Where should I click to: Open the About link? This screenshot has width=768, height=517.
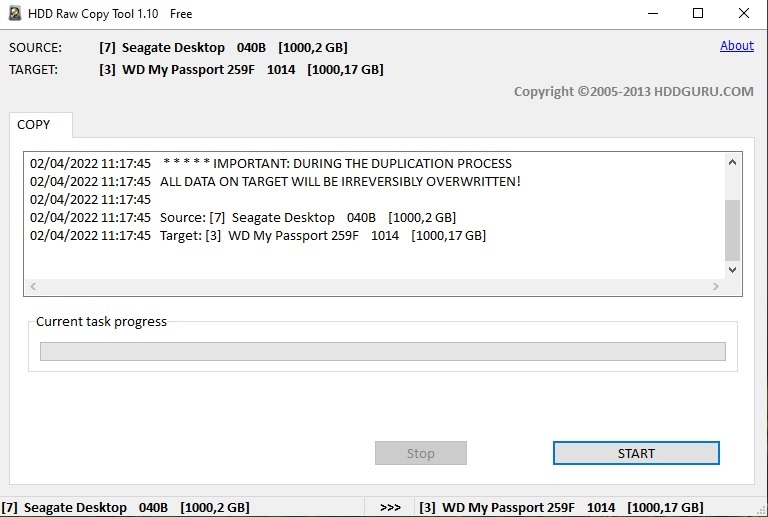(737, 46)
